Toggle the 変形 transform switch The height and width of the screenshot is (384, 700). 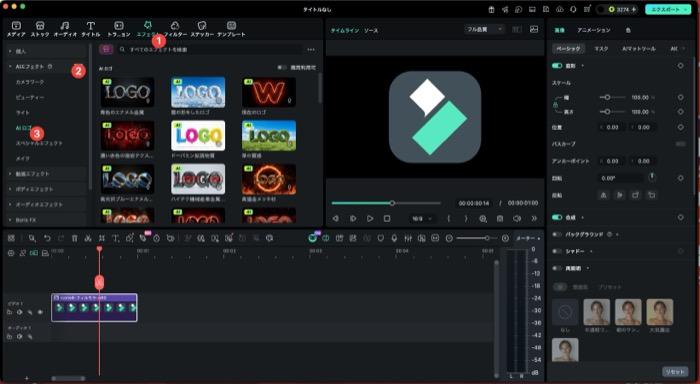(557, 66)
